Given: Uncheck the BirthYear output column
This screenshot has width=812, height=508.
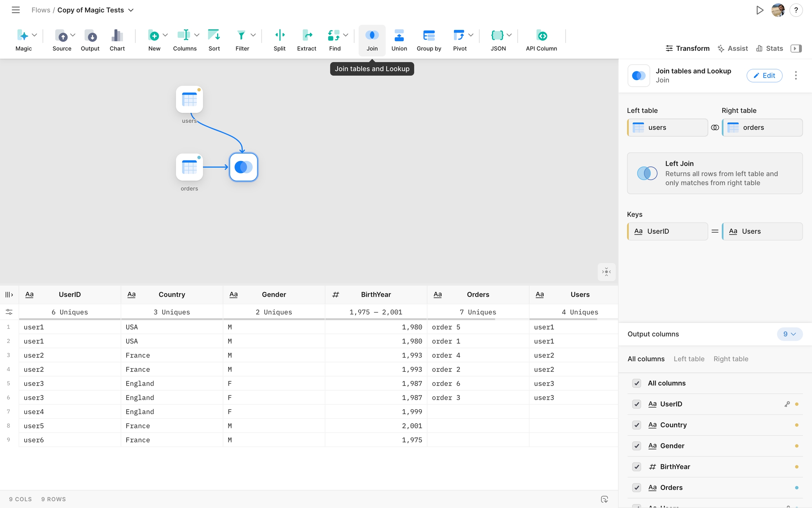Looking at the screenshot, I should 636,467.
